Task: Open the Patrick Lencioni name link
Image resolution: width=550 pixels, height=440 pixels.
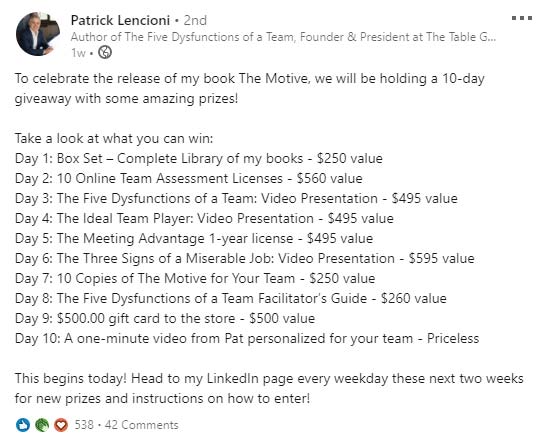Action: click(120, 20)
